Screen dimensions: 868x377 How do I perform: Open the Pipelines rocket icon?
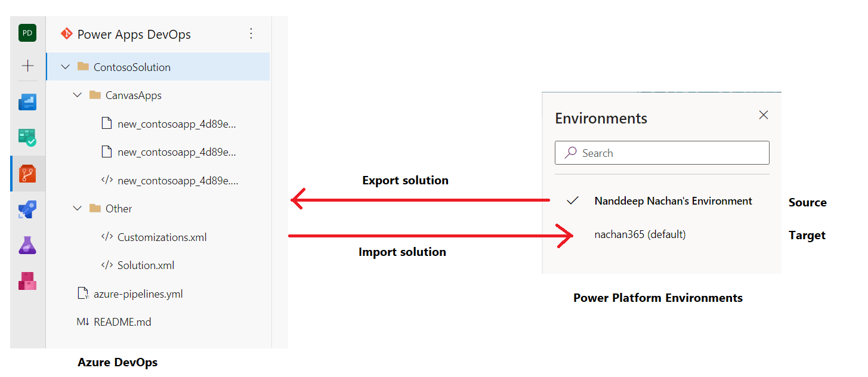tap(27, 209)
